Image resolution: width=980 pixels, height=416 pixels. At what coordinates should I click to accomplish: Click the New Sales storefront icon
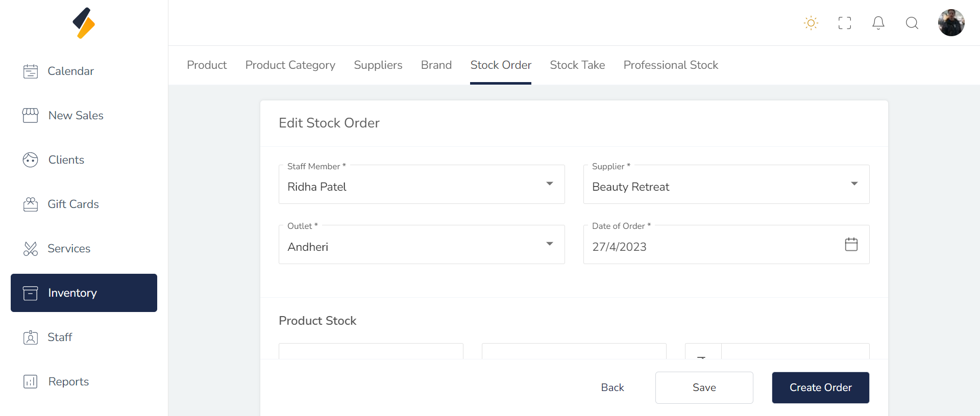pos(31,116)
